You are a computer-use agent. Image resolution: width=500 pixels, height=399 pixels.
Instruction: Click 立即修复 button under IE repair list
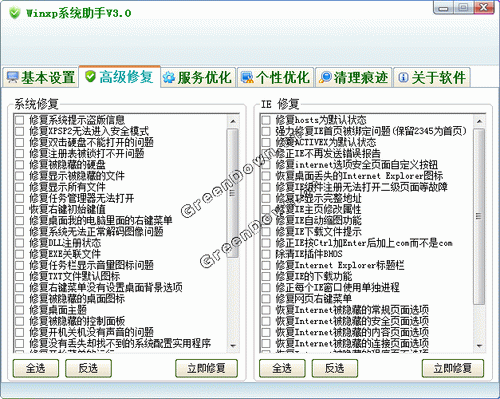coord(453,368)
